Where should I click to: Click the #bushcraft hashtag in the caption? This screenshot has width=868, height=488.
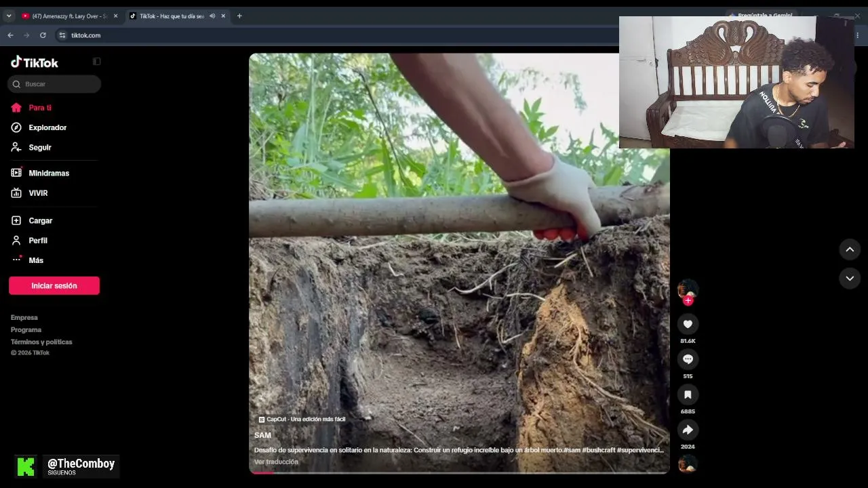pyautogui.click(x=599, y=450)
